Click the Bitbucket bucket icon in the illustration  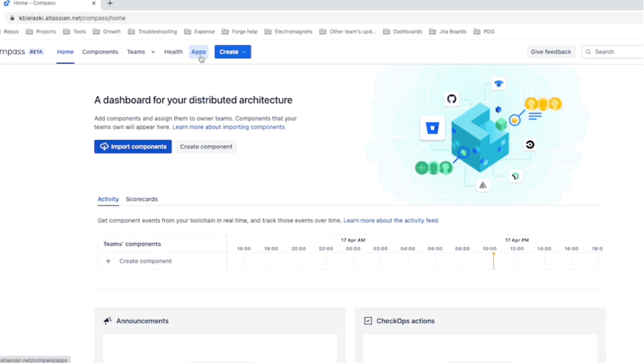(x=432, y=128)
